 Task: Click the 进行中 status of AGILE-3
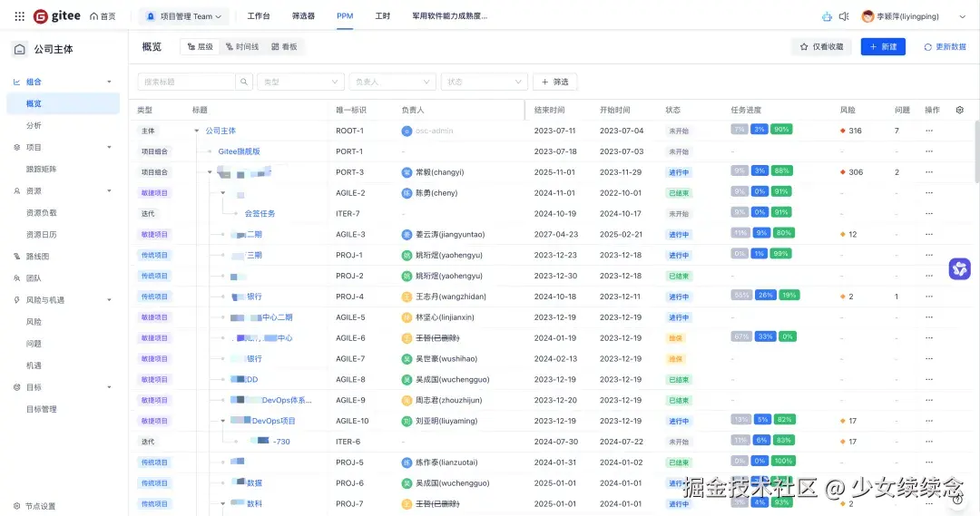click(679, 235)
